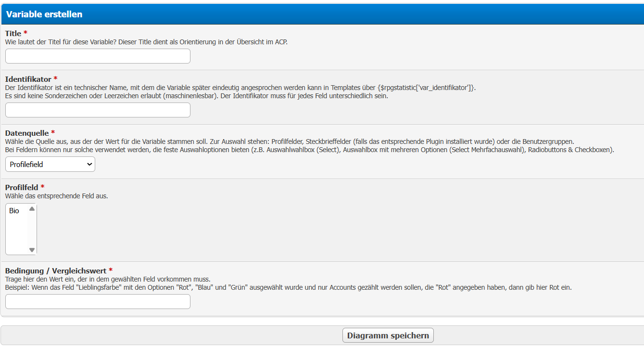The height and width of the screenshot is (361, 644).
Task: Click the line starting 'Der Identifikator ist ein technischer'
Action: (x=240, y=88)
